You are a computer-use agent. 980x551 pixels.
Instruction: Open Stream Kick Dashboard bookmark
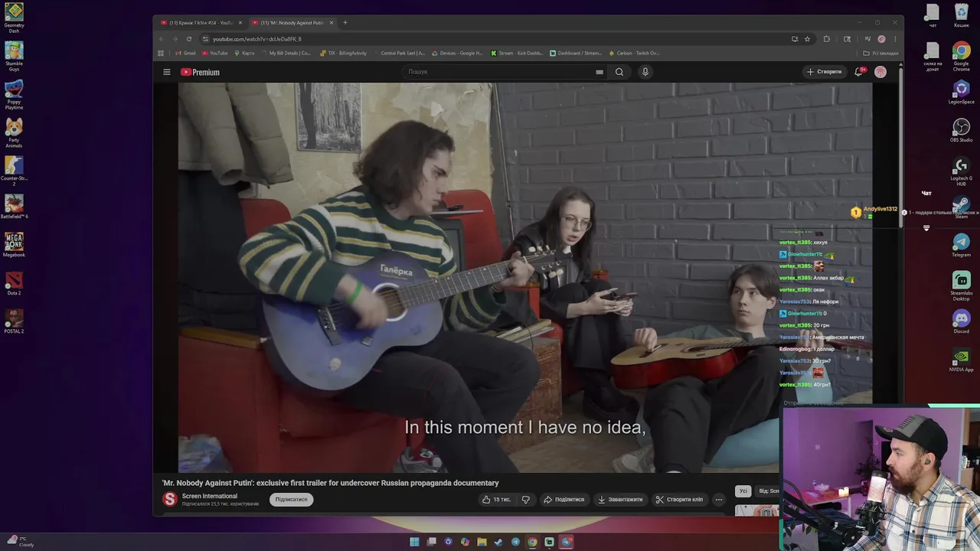click(x=517, y=54)
